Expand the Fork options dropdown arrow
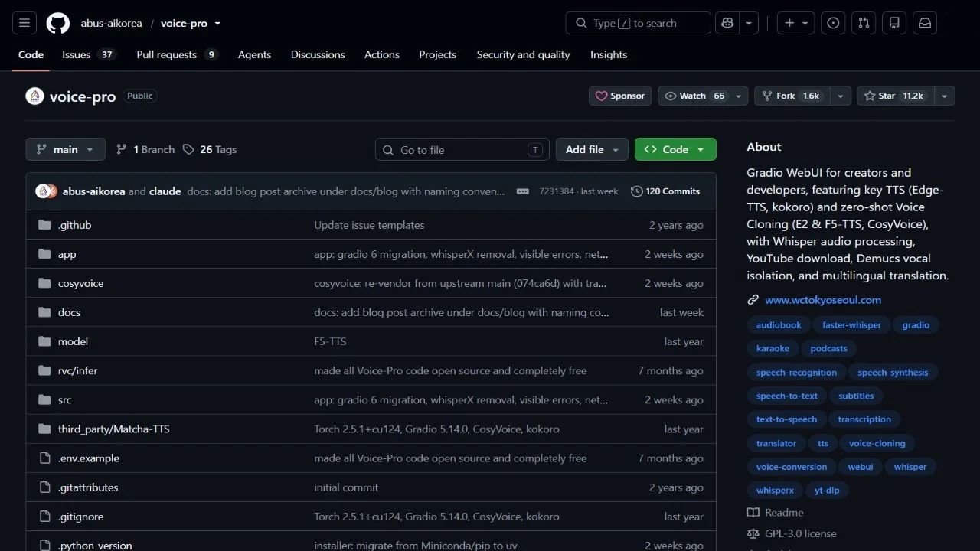 pyautogui.click(x=841, y=96)
